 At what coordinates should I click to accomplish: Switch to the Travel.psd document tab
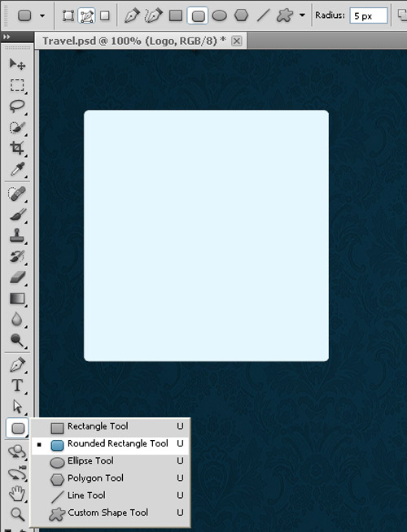[134, 41]
